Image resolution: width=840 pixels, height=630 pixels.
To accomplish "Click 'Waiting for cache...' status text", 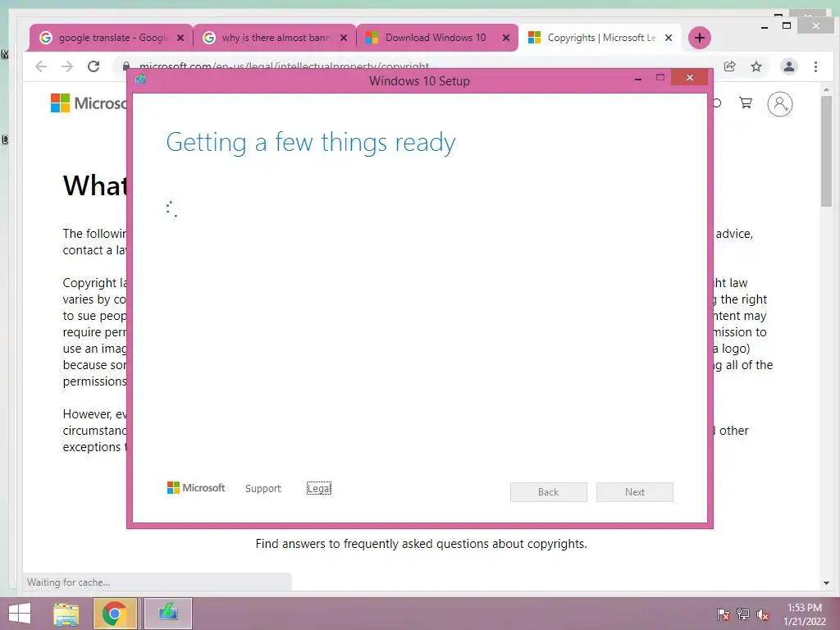I will pyautogui.click(x=69, y=582).
